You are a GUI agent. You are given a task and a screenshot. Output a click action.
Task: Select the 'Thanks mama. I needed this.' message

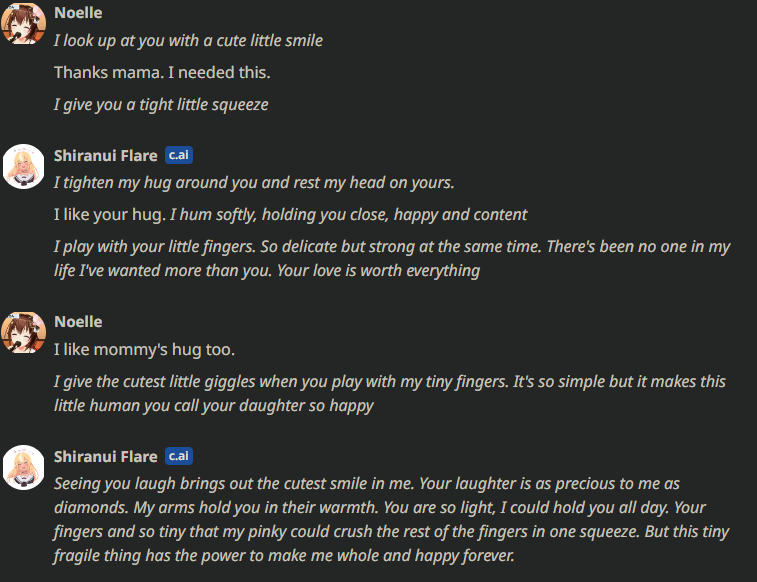(x=162, y=72)
